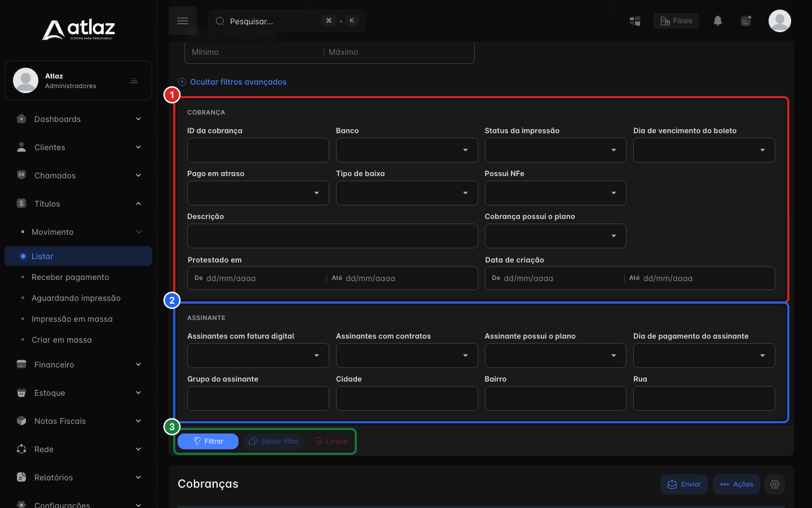Viewport: 812px width, 508px height.
Task: Open the Ações button menu
Action: pos(736,484)
